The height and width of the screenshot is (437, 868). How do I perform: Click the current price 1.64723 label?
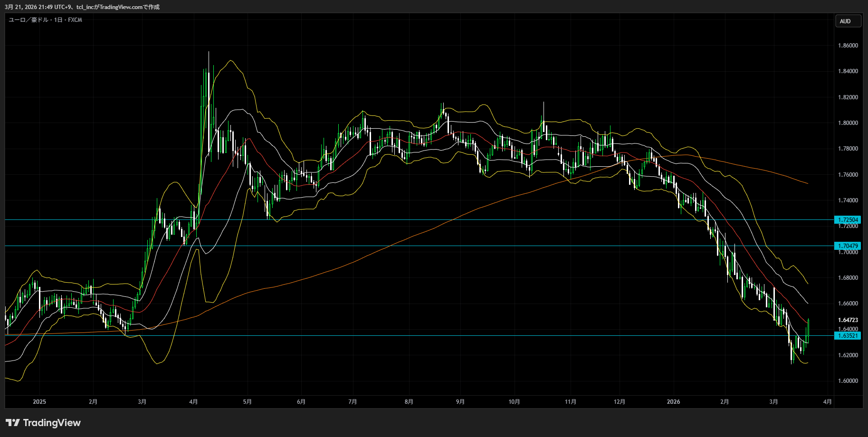[x=848, y=320]
